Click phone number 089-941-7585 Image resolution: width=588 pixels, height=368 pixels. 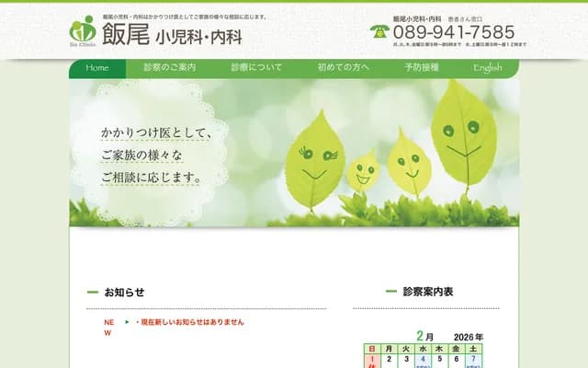(x=453, y=32)
